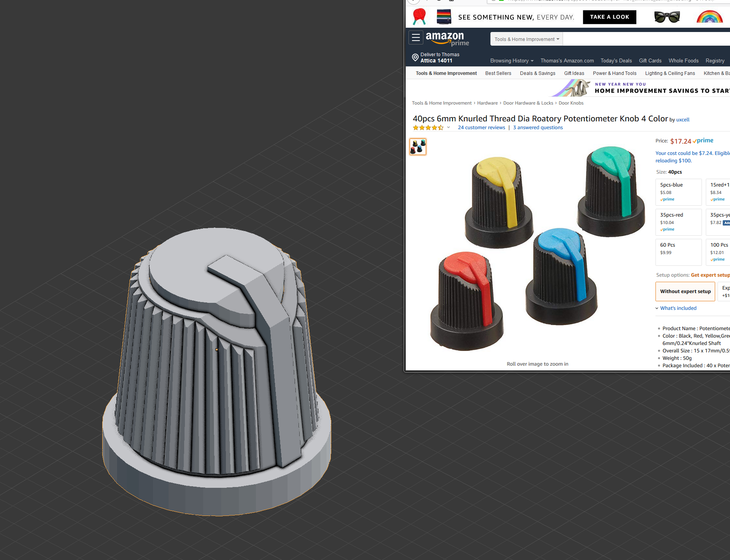Screen dimensions: 730x560
Task: Open the Amazon hamburger menu
Action: tap(416, 37)
